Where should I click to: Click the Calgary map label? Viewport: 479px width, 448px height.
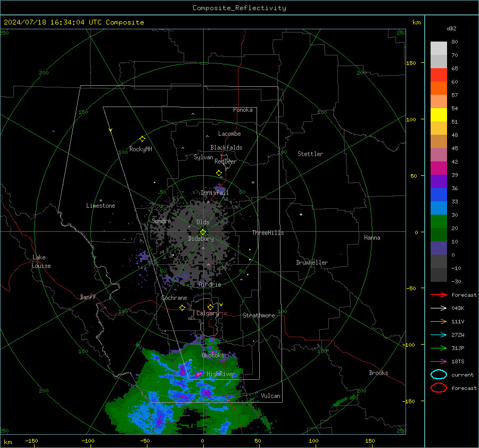point(208,313)
